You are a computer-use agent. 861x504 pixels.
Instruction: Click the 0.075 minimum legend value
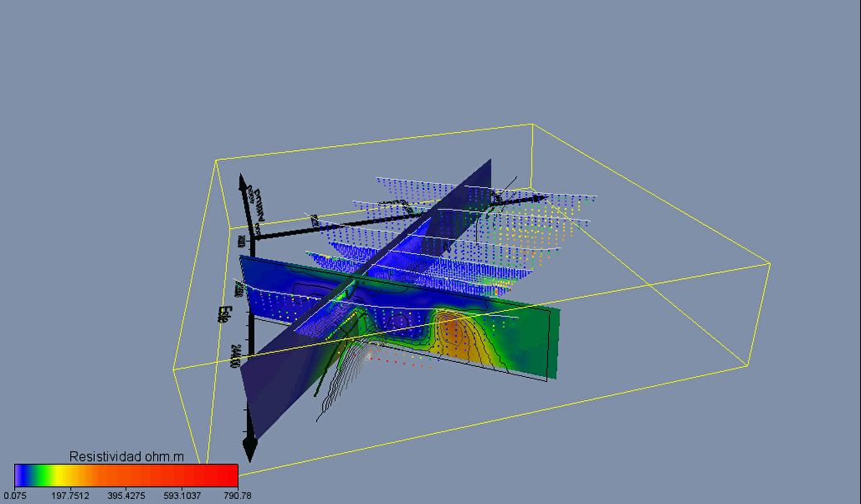tap(16, 495)
